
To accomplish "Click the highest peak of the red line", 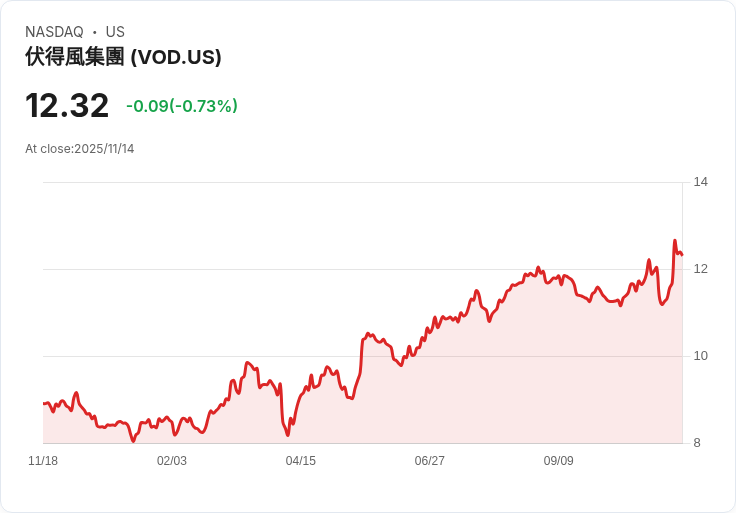I will pos(675,241).
